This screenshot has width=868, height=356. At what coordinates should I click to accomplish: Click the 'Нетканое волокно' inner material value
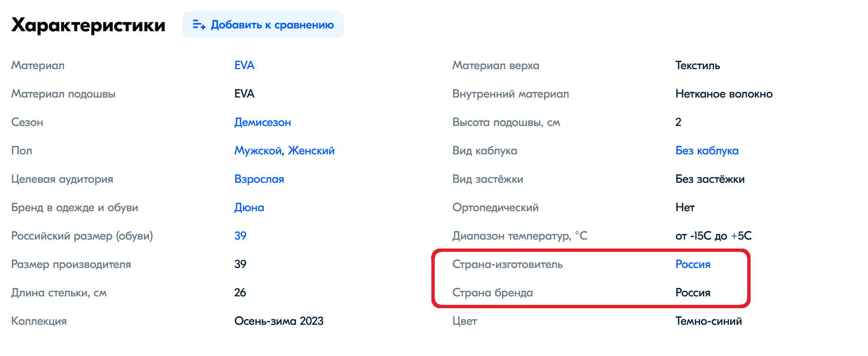click(x=724, y=94)
